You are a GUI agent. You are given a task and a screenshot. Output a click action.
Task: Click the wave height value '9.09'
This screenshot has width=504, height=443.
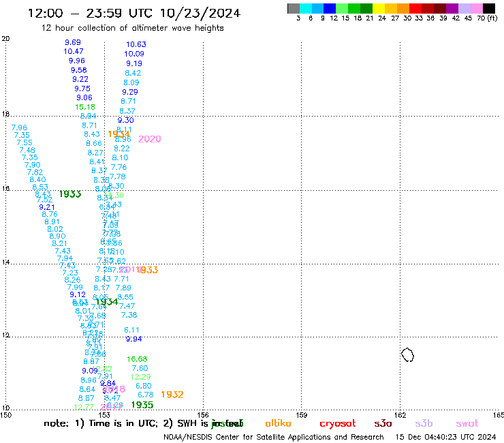90,371
